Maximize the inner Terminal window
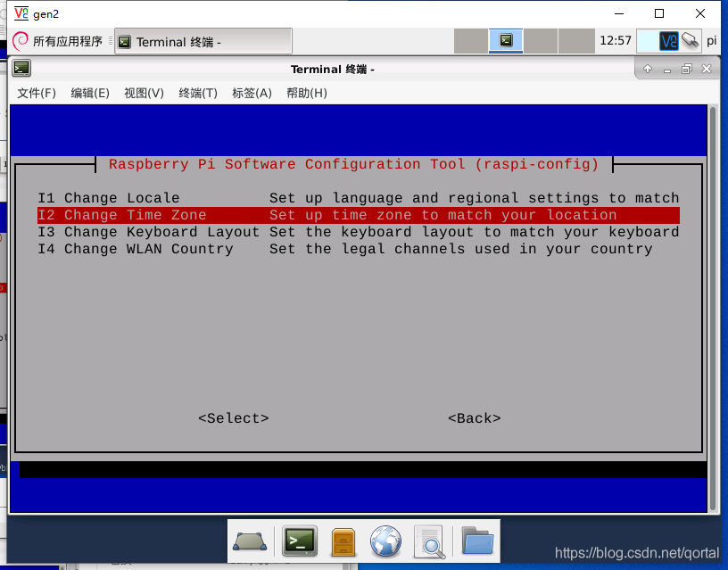The image size is (728, 570). click(687, 70)
